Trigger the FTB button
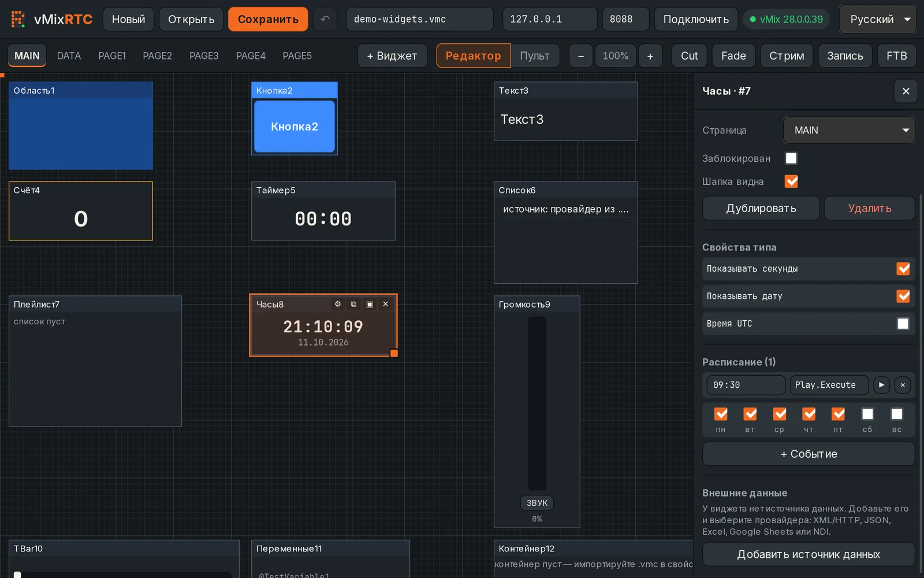The image size is (924, 578). [897, 56]
